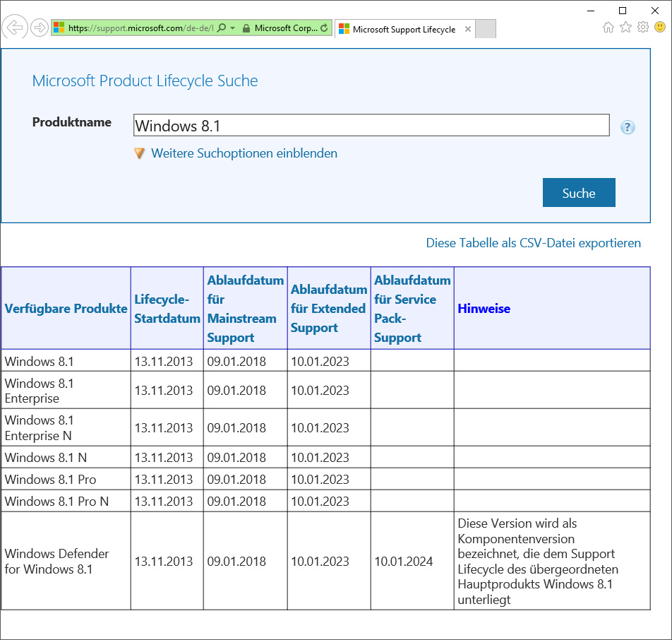
Task: Open the Home page icon
Action: [608, 28]
